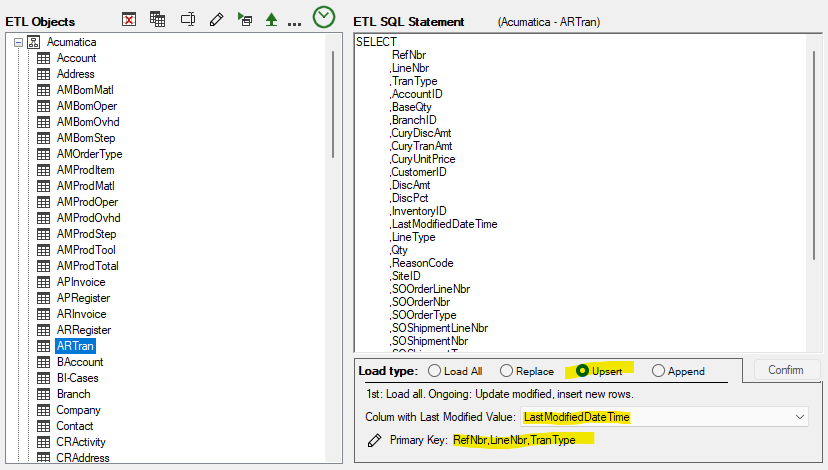The width and height of the screenshot is (828, 470).
Task: Select the Upsert radio button
Action: tap(583, 371)
